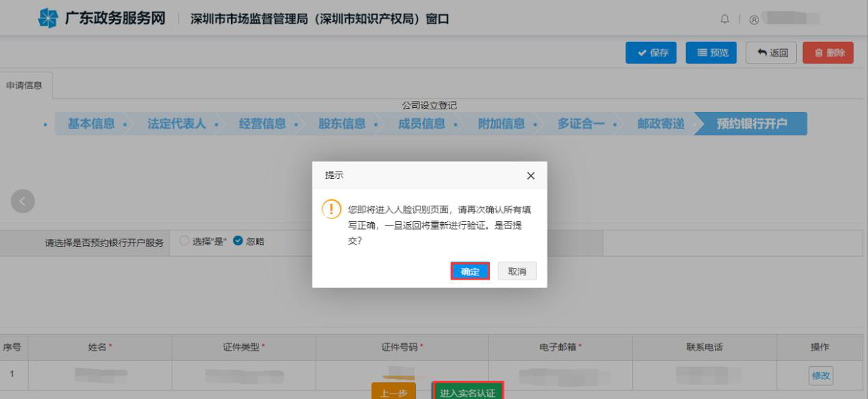The height and width of the screenshot is (399, 868).
Task: Click the 保存 save button with checkmark icon
Action: pos(651,53)
